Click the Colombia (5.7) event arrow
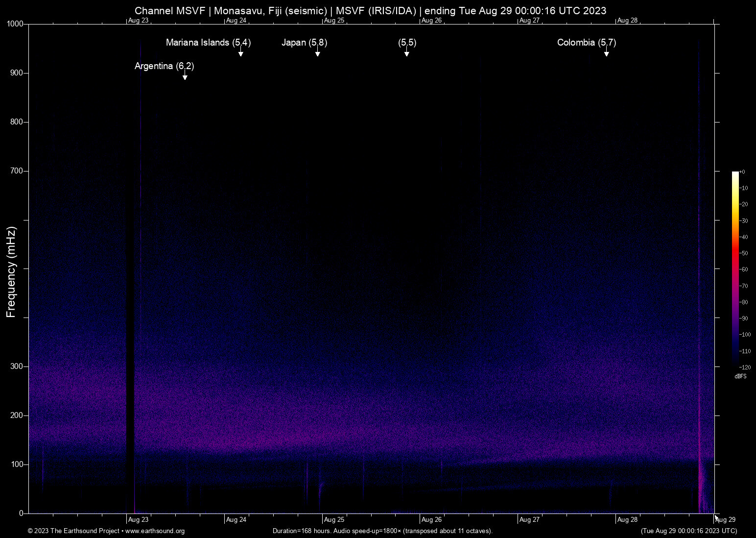Screen dimensions: 756x538 point(607,54)
